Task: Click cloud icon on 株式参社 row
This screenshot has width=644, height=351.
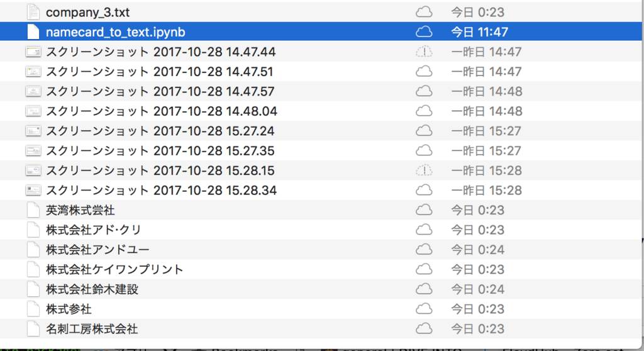Action: [x=424, y=309]
